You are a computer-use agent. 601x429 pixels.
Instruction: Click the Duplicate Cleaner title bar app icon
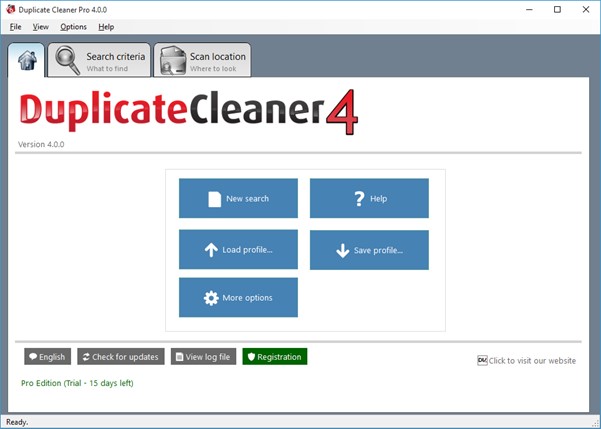[11, 9]
